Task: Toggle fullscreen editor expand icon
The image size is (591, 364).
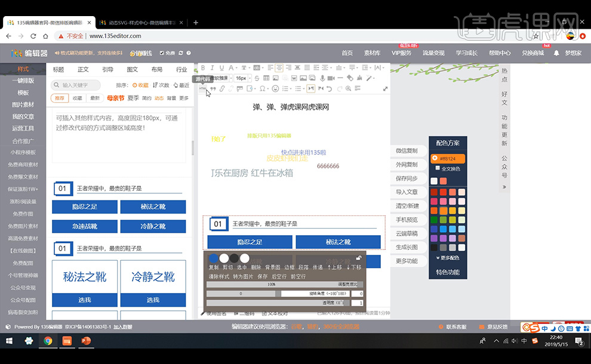Action: click(x=385, y=89)
